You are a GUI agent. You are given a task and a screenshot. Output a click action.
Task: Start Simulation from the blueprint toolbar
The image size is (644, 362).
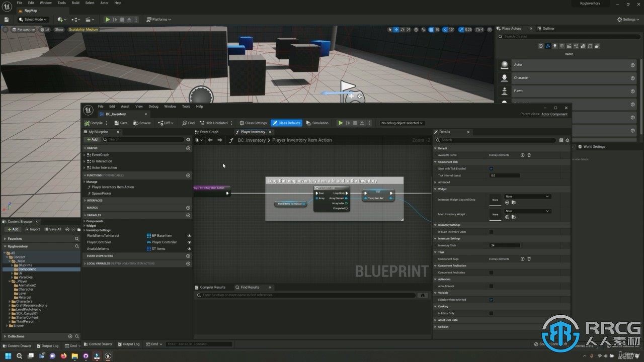[x=317, y=123]
